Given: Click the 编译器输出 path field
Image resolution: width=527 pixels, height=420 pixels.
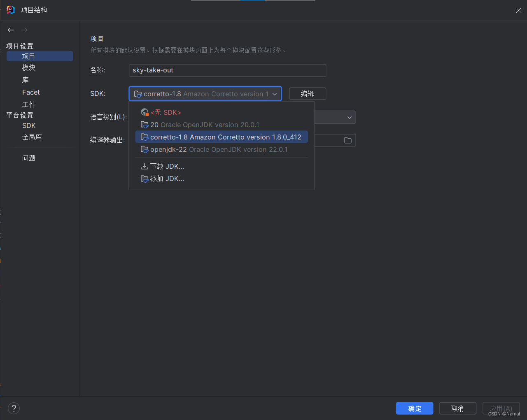Looking at the screenshot, I should (335, 140).
